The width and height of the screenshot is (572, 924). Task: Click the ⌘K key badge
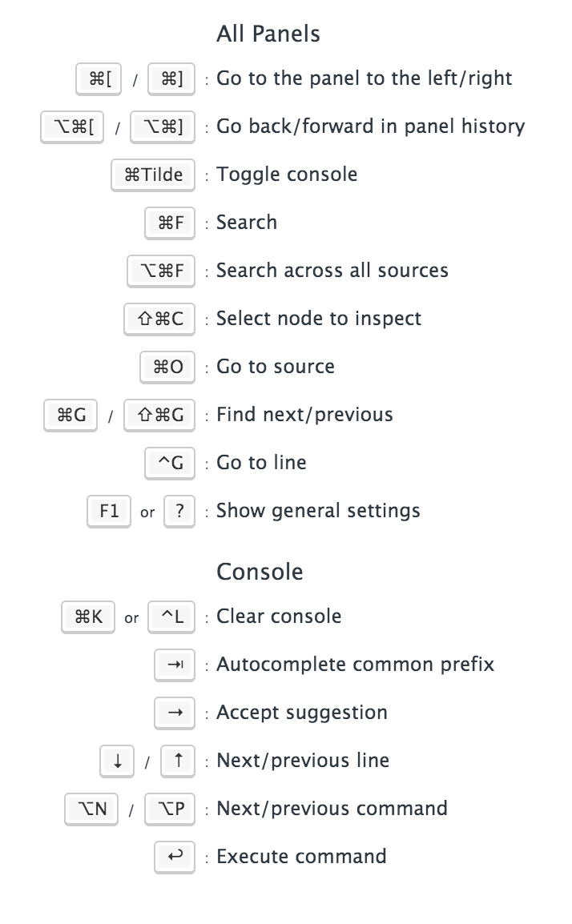[88, 617]
